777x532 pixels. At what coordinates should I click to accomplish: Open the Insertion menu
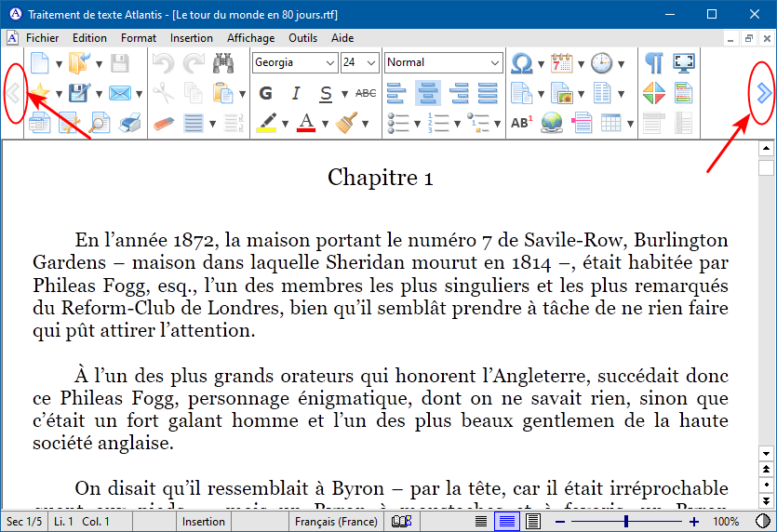point(192,38)
